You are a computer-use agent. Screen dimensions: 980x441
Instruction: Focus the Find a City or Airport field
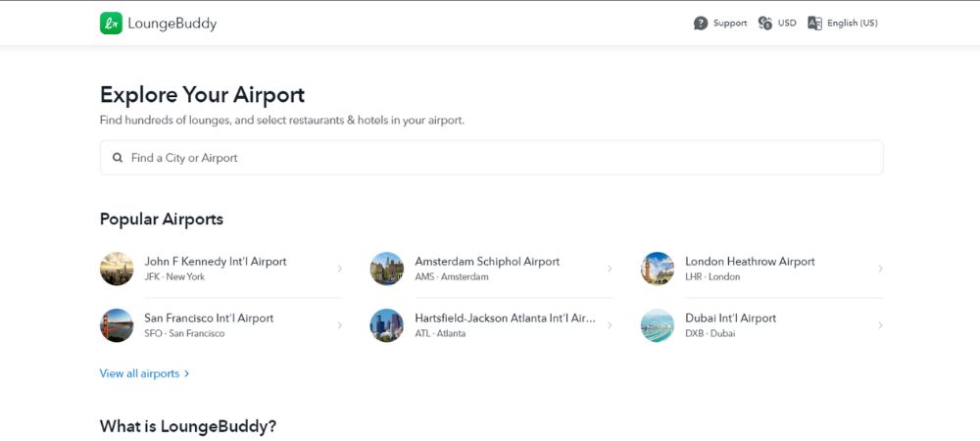click(491, 158)
